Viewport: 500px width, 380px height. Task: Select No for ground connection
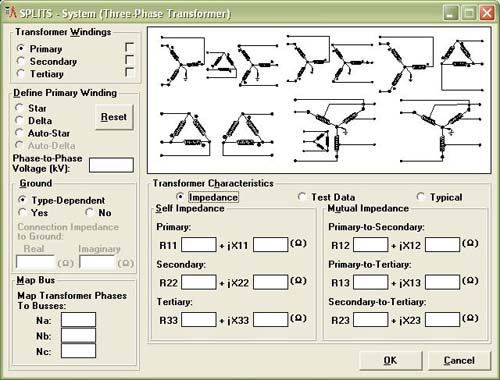click(x=89, y=212)
